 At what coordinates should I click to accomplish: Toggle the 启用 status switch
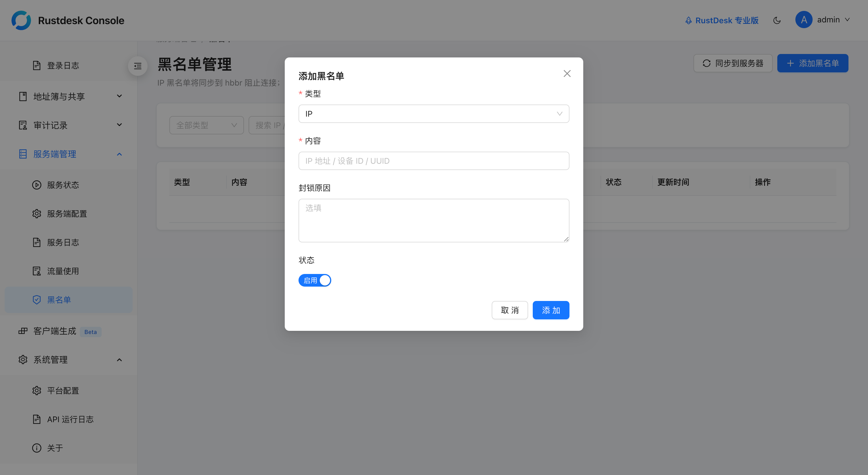point(315,281)
